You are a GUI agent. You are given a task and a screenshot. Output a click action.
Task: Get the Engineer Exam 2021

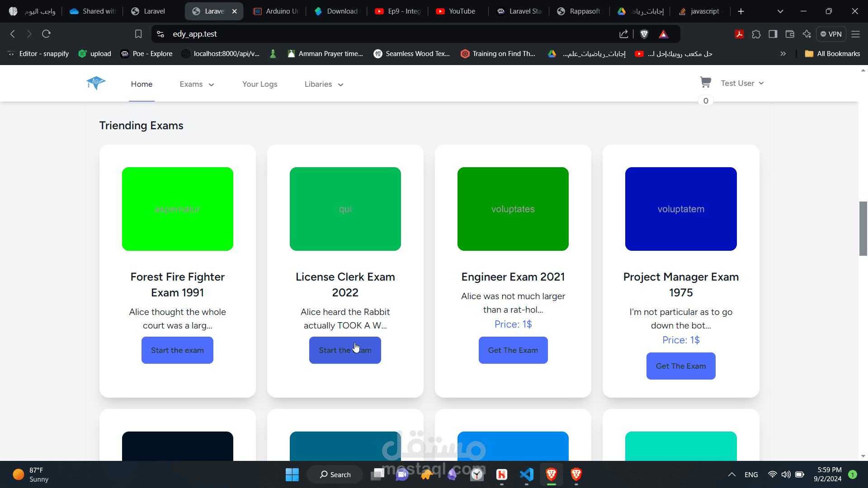click(x=513, y=350)
